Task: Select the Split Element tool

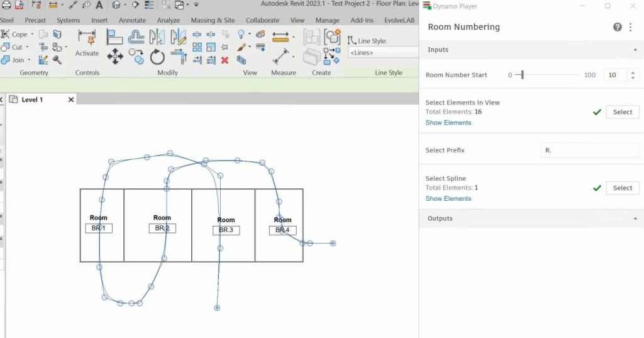Action: pyautogui.click(x=197, y=35)
